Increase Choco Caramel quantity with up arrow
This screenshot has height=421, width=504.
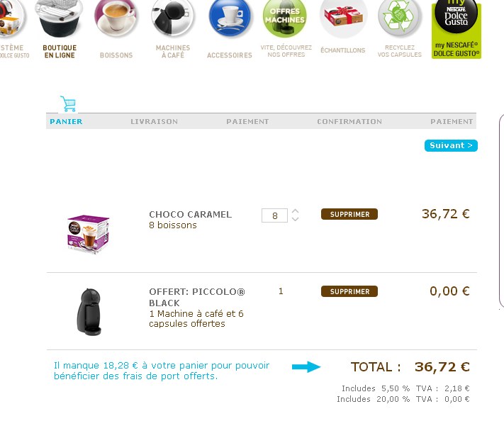point(296,211)
